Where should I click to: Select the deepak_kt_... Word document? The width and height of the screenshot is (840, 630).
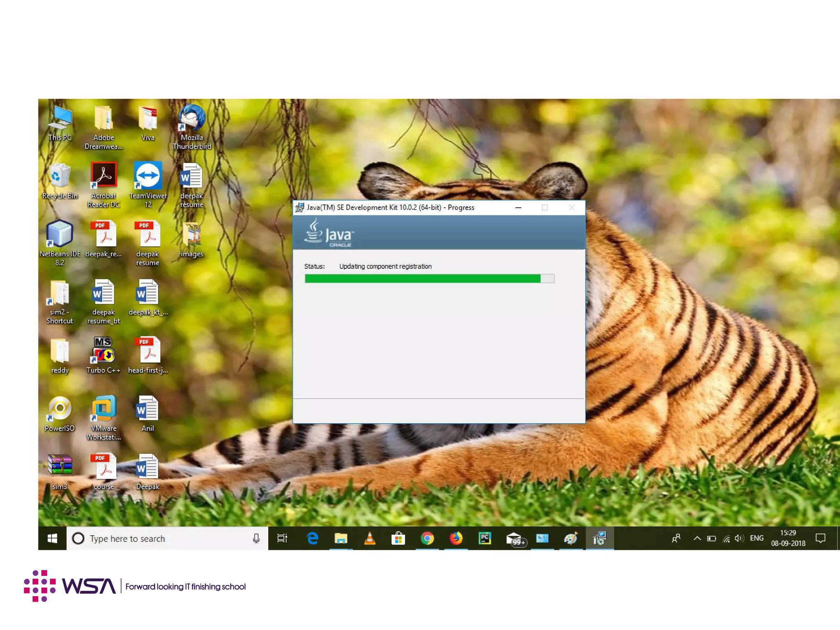148,298
